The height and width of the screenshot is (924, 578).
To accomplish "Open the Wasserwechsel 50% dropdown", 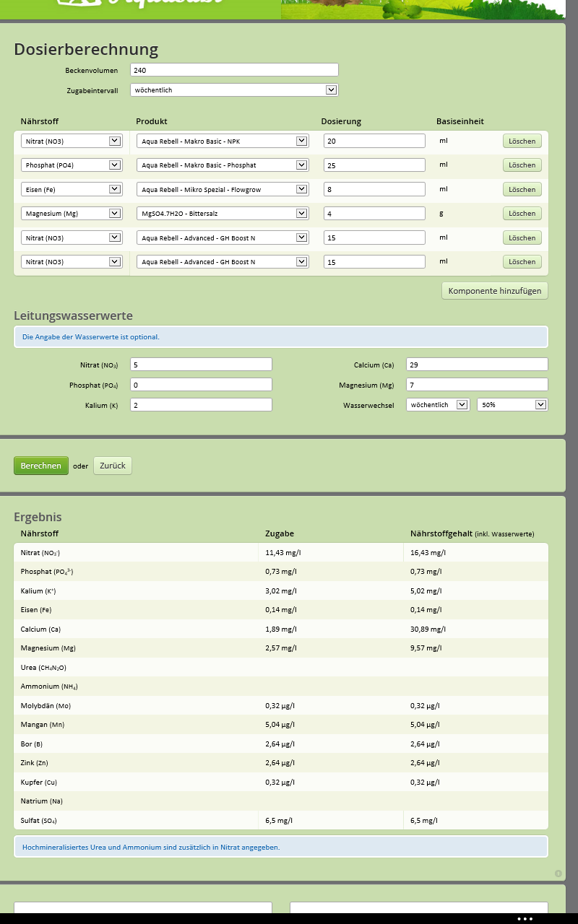I will point(512,405).
